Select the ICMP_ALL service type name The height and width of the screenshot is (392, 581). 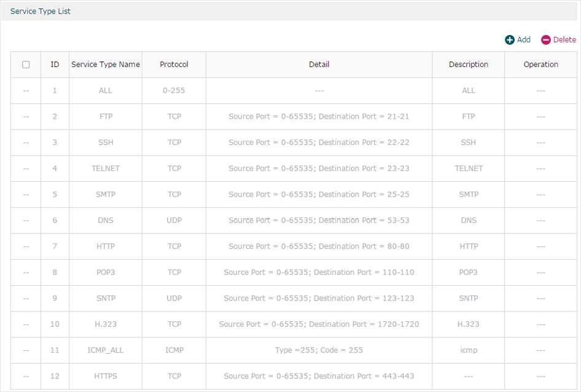tap(106, 350)
